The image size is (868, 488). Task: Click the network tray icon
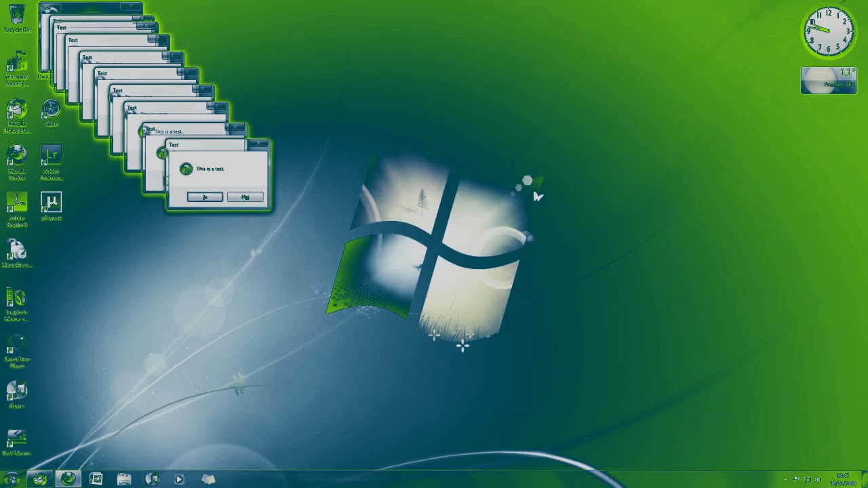[808, 480]
